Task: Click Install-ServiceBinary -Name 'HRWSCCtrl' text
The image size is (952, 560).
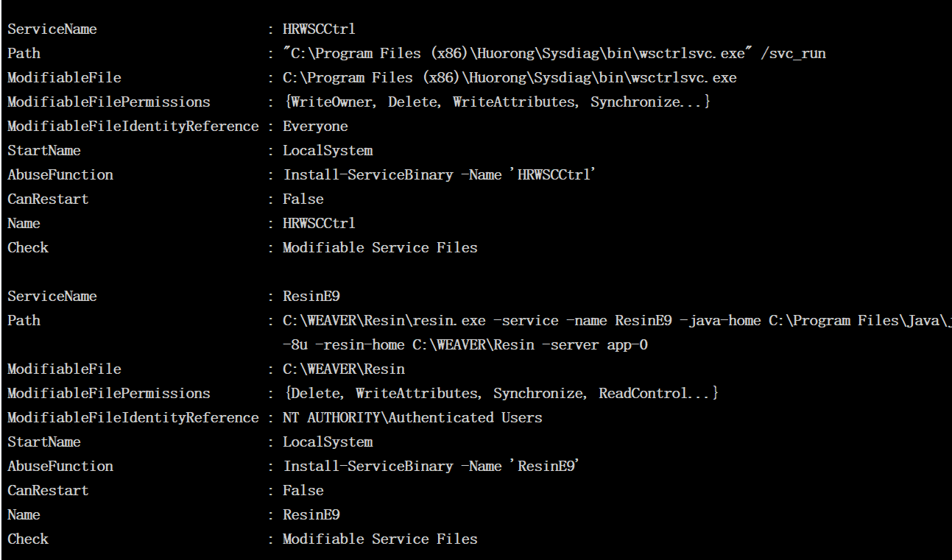Action: click(437, 175)
